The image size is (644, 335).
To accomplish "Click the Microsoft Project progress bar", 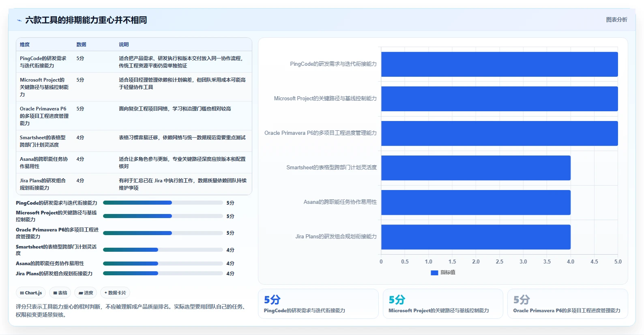I will point(163,216).
